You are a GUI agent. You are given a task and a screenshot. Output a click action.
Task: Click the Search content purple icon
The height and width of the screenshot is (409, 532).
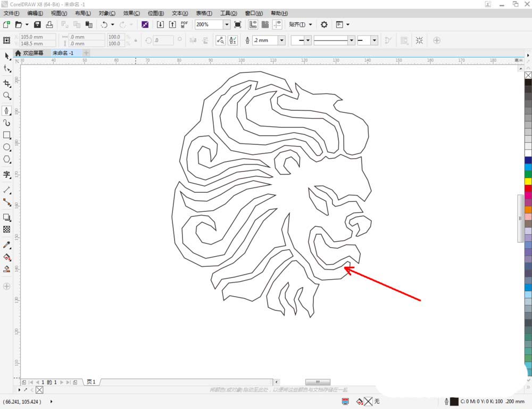click(x=145, y=24)
